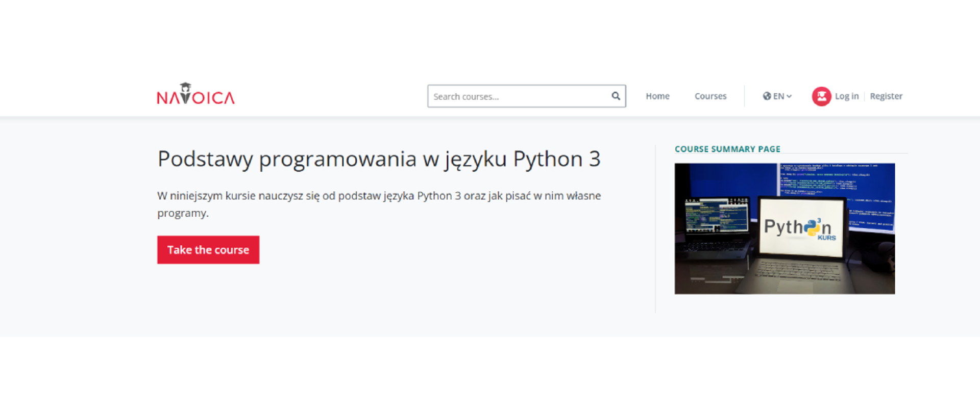Viewport: 980px width, 413px height.
Task: Click the Register link
Action: tap(886, 96)
